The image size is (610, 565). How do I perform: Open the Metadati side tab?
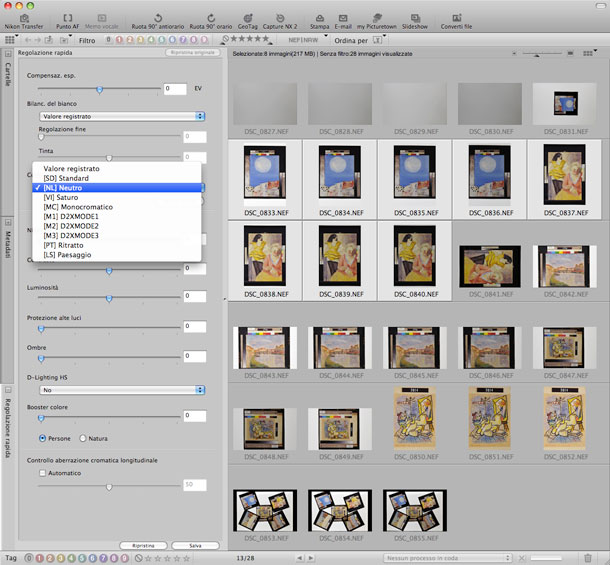point(8,244)
